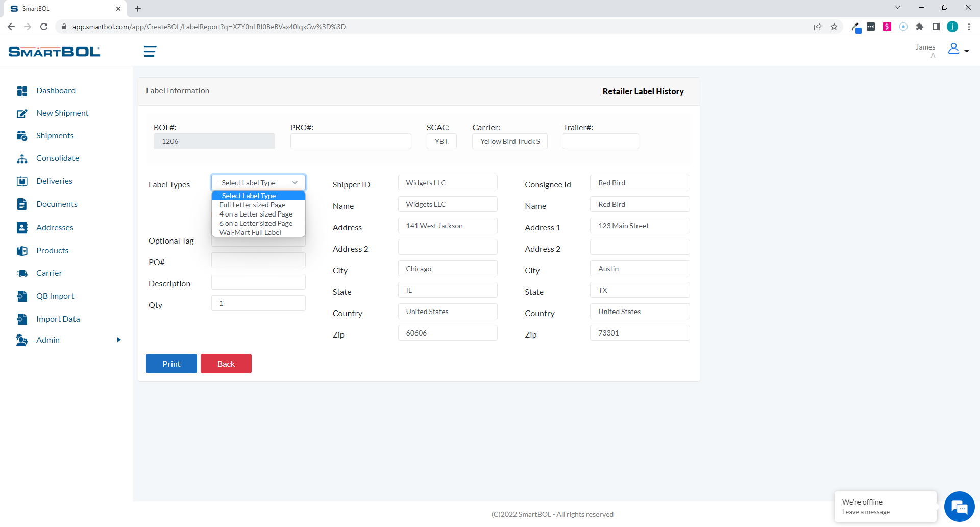View the Documents page
This screenshot has height=527, width=980.
[57, 204]
